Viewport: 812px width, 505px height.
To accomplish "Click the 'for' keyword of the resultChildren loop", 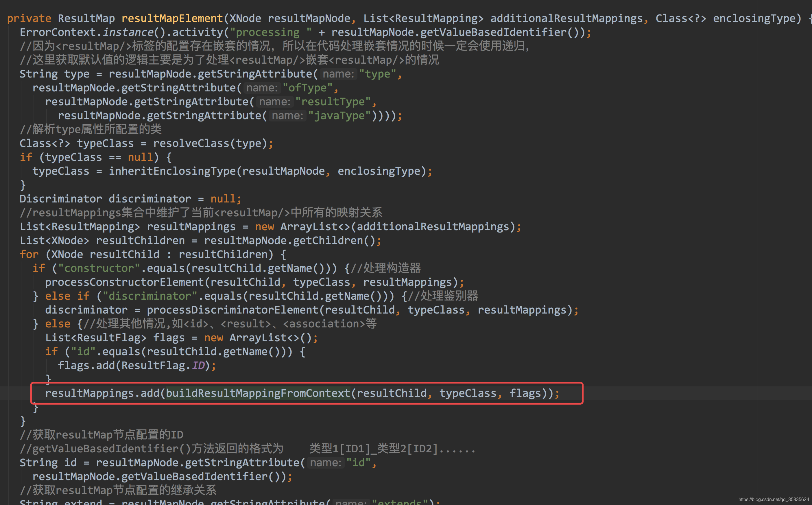I will point(29,255).
